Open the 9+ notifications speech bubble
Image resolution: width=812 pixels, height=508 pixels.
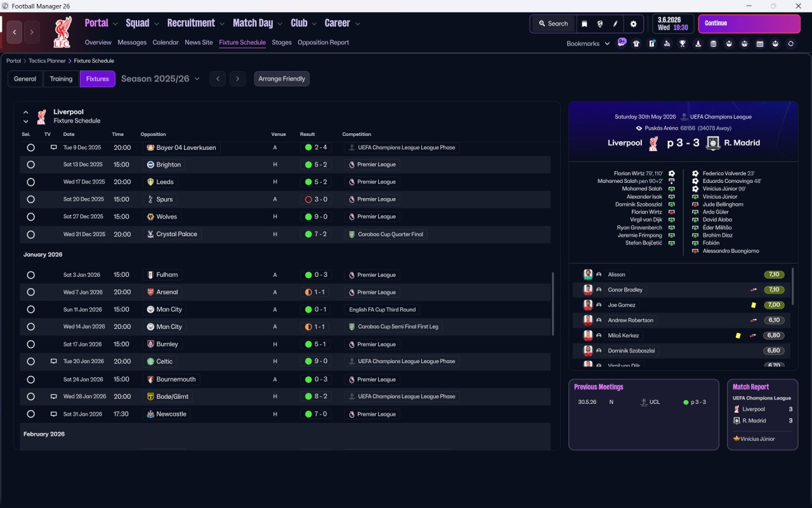pos(622,43)
